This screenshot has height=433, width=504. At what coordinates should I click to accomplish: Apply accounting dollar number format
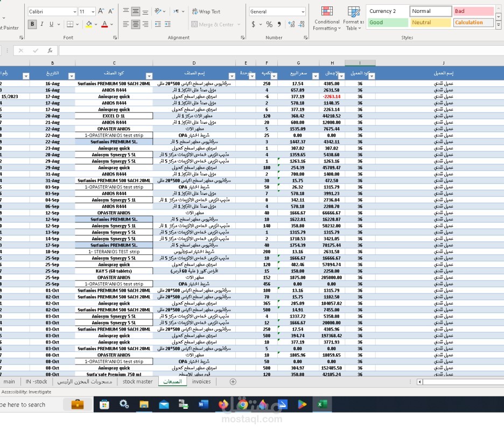(253, 24)
